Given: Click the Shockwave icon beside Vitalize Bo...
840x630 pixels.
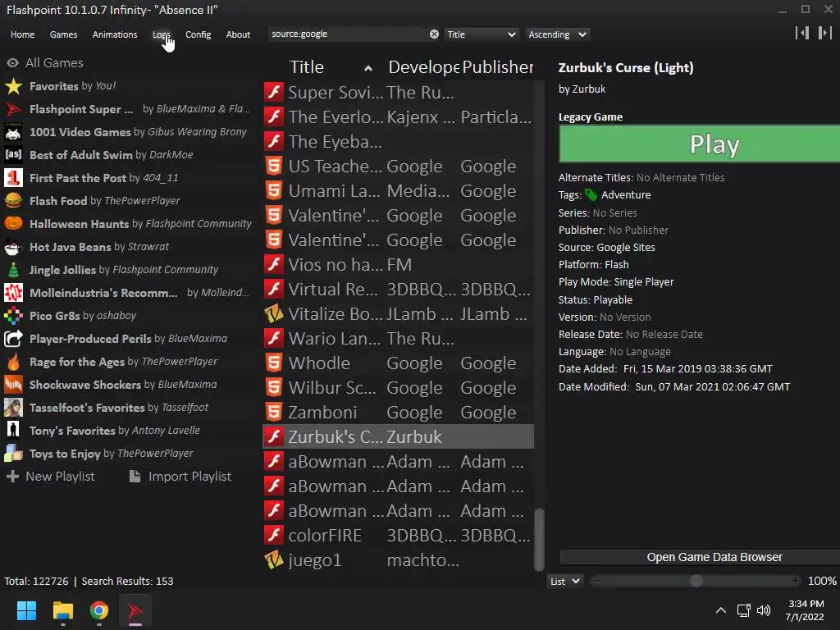Looking at the screenshot, I should 274,314.
